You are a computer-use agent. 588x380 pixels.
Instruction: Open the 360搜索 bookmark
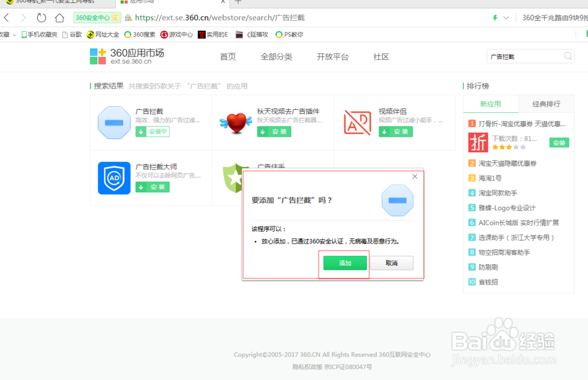(140, 35)
